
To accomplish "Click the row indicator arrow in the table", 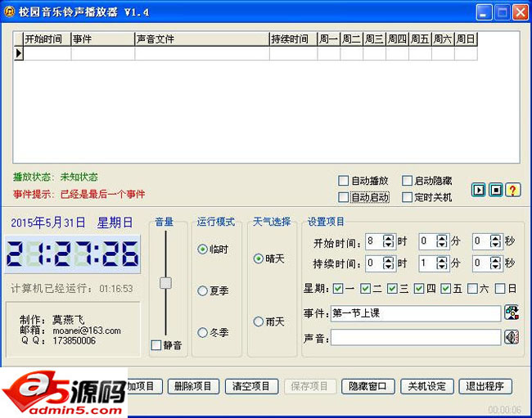I will 19,53.
